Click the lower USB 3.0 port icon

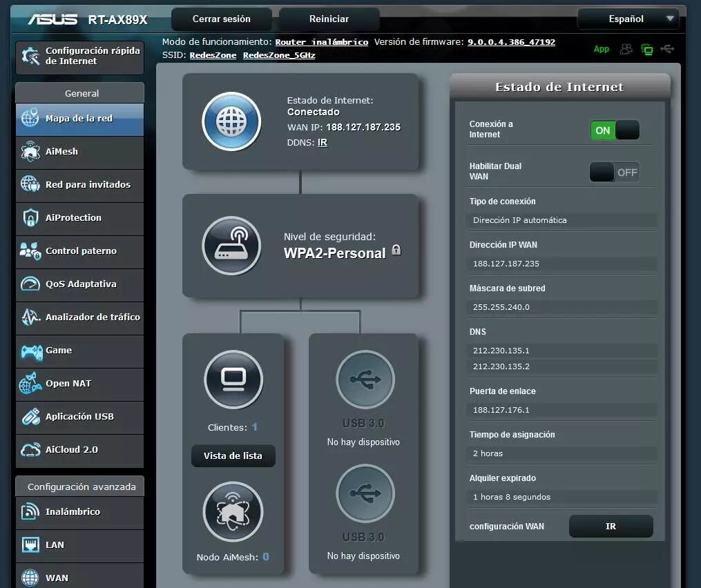tap(365, 493)
